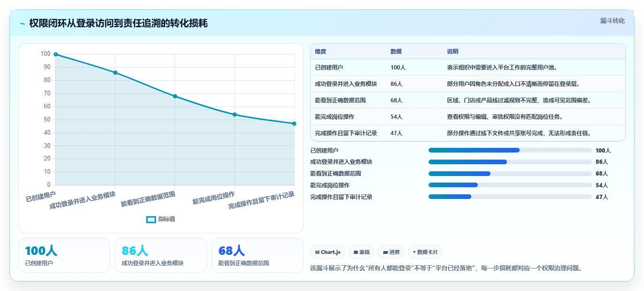Click the 能完成岗位操作 progress bar

click(x=510, y=185)
